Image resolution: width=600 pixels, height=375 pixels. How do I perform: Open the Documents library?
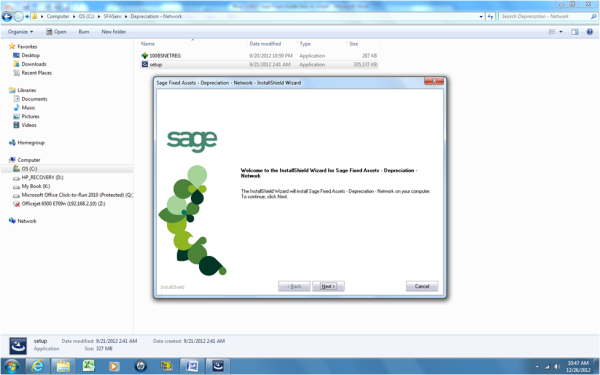click(x=34, y=99)
